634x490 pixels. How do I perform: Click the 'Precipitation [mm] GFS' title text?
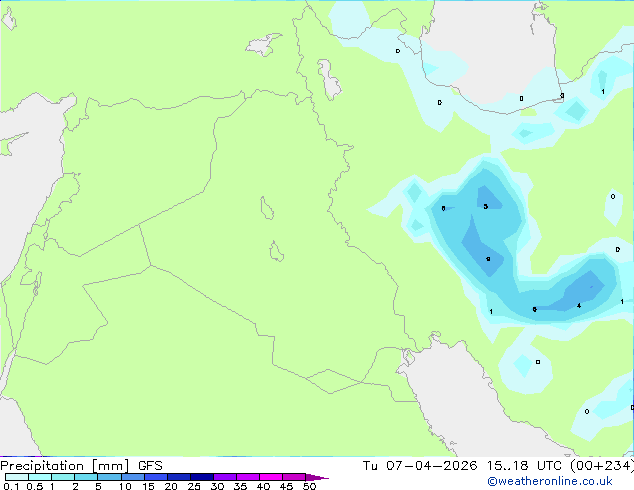tap(81, 466)
